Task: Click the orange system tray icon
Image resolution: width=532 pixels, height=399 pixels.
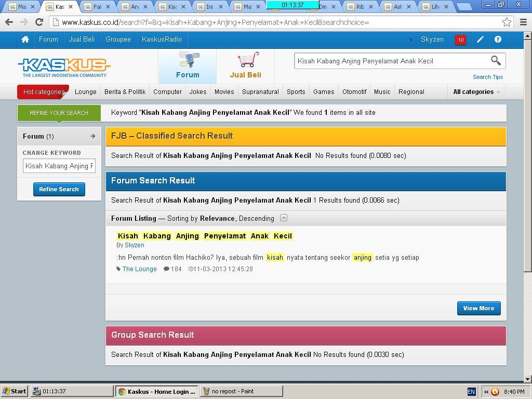Action: pyautogui.click(x=495, y=392)
